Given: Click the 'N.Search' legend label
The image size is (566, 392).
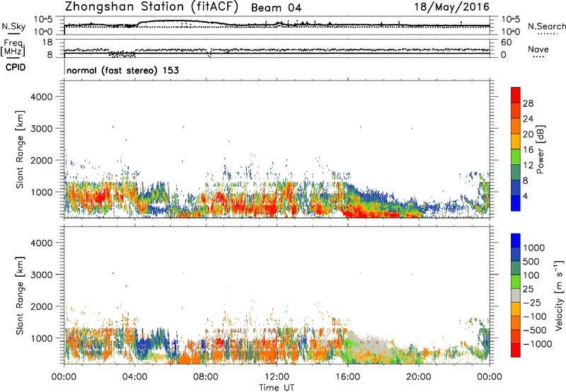Looking at the screenshot, I should pos(546,26).
